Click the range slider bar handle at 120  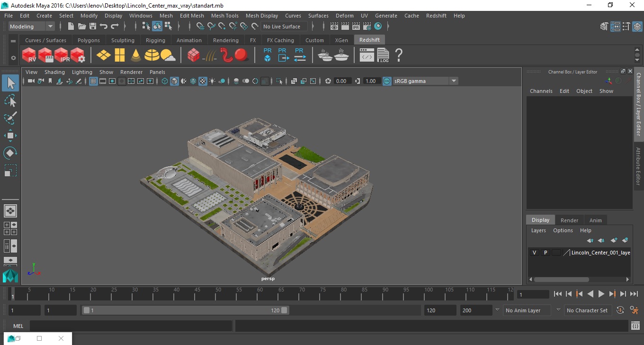click(284, 310)
